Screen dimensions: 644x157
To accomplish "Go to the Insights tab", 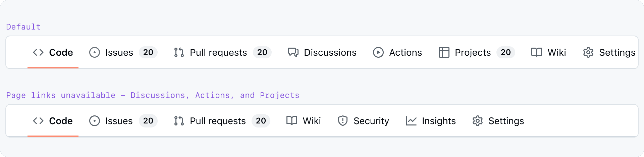I will pos(439,121).
